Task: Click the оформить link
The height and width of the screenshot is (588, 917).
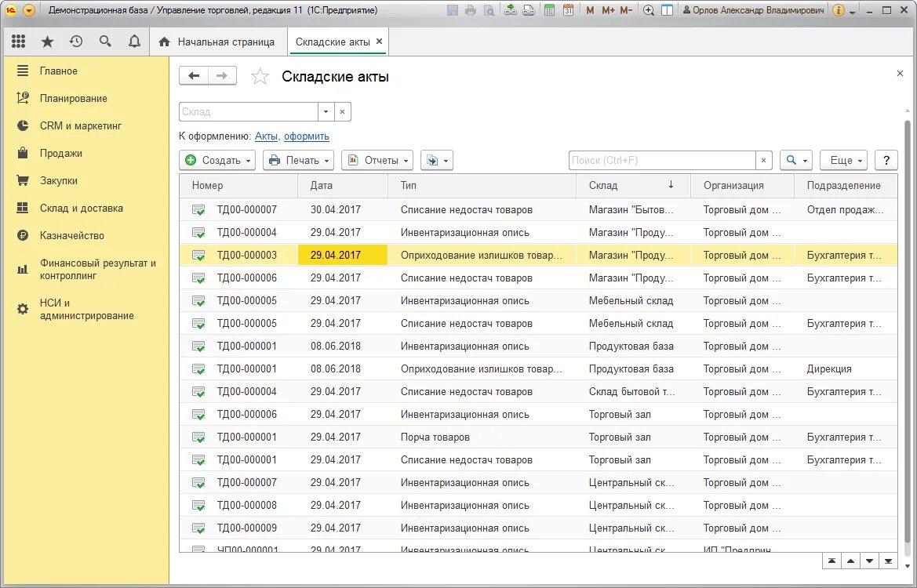Action: pyautogui.click(x=307, y=136)
